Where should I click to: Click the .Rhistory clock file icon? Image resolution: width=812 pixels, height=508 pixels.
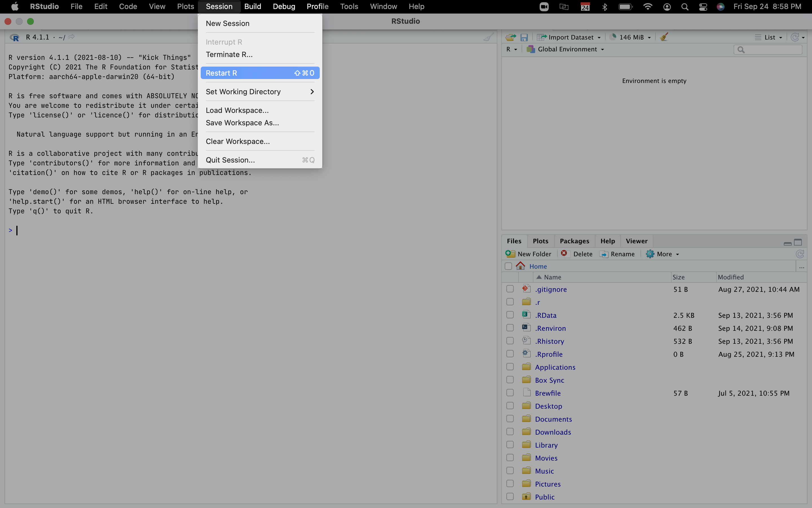pos(526,341)
